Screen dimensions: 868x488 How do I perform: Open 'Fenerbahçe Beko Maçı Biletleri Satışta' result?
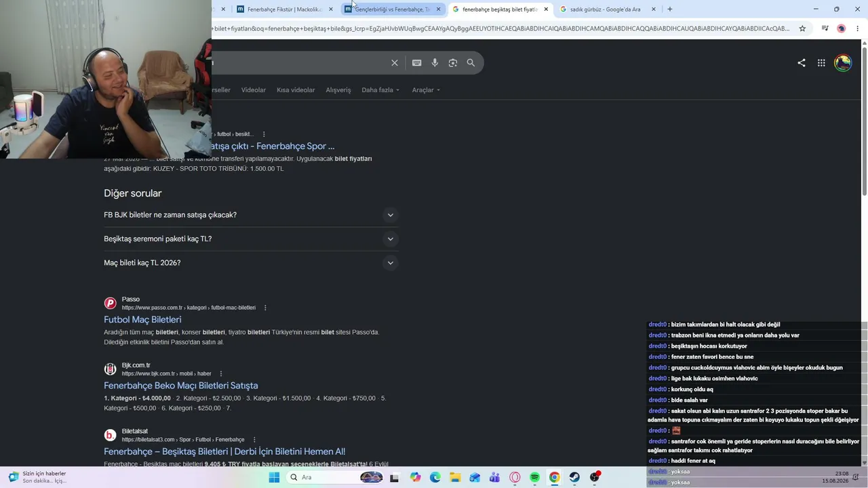coord(181,386)
